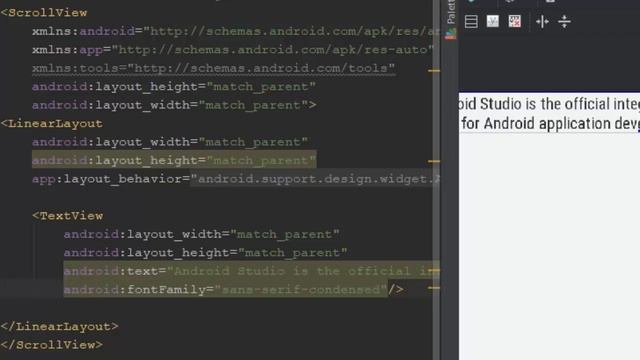This screenshot has height=360, width=640.
Task: Click the xmlns:app res-auto line
Action: (233, 49)
